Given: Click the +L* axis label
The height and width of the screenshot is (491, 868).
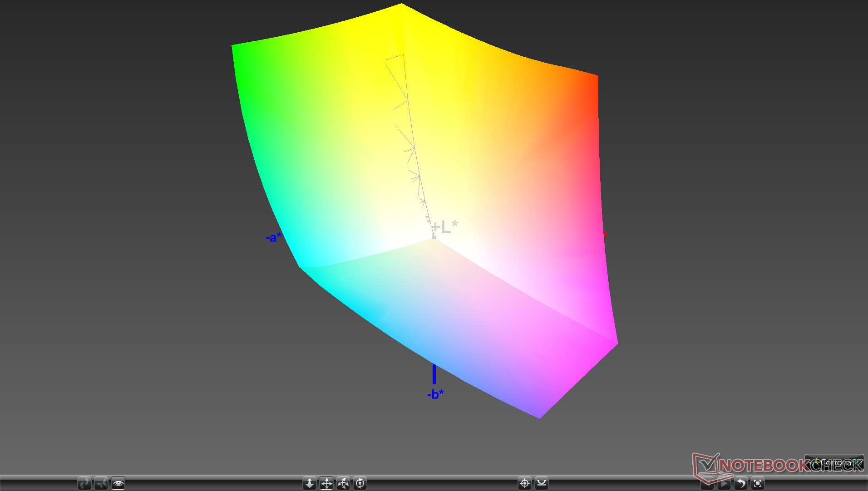Looking at the screenshot, I should (x=444, y=227).
